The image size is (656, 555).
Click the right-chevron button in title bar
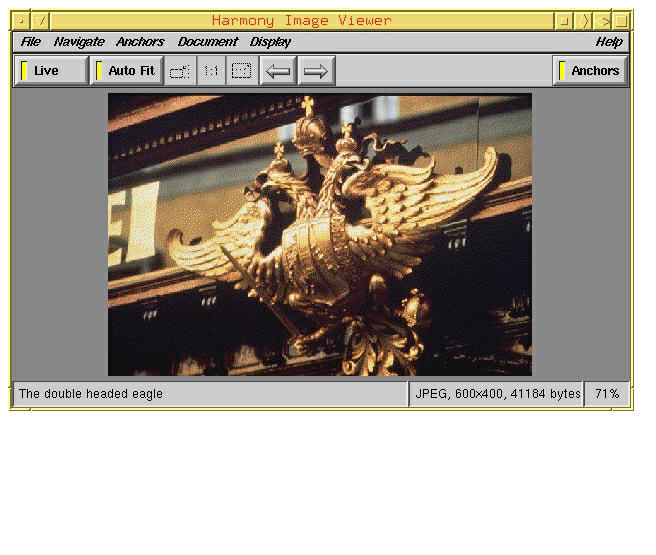pos(585,20)
